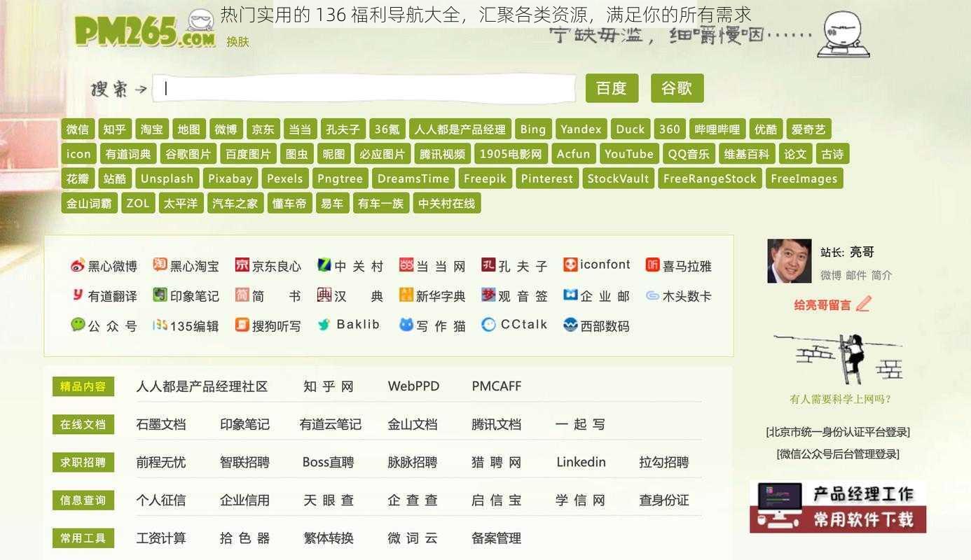Open the 黑心微博 Weibo icon link
Screen dimensions: 971x560
[104, 266]
